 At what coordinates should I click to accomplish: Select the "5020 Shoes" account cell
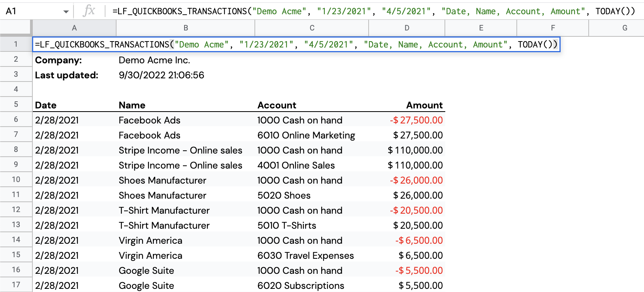312,195
